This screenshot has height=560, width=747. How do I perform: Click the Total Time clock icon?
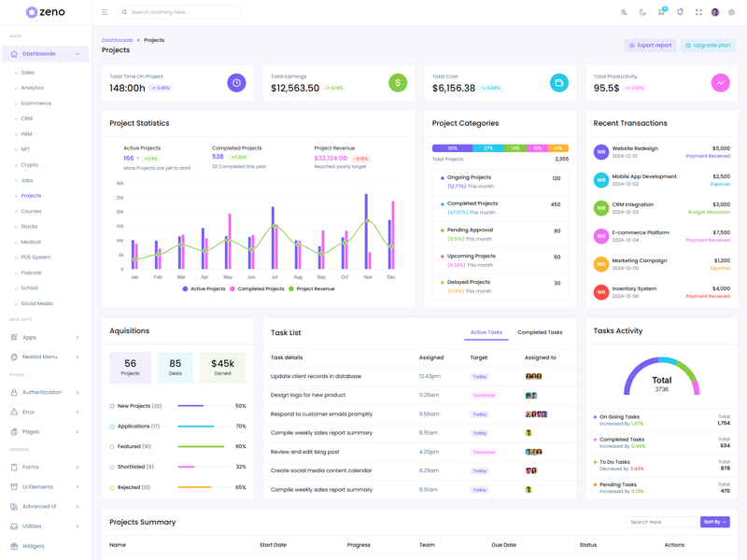point(236,83)
